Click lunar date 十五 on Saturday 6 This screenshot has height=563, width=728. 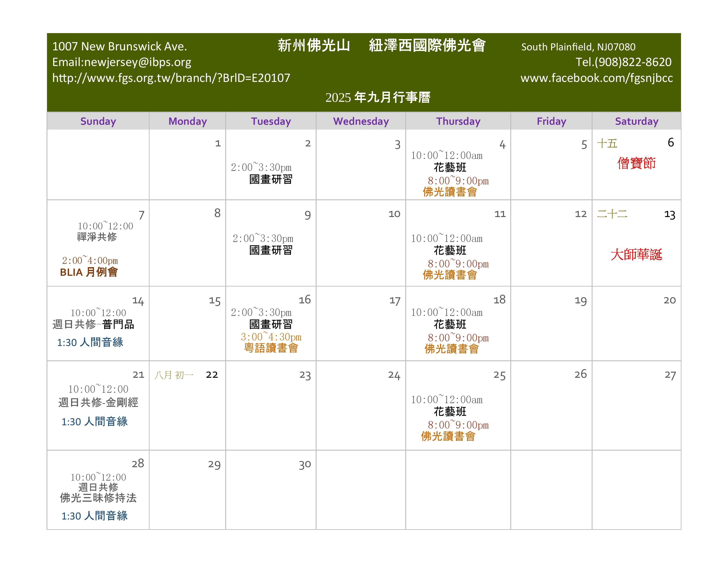point(607,144)
